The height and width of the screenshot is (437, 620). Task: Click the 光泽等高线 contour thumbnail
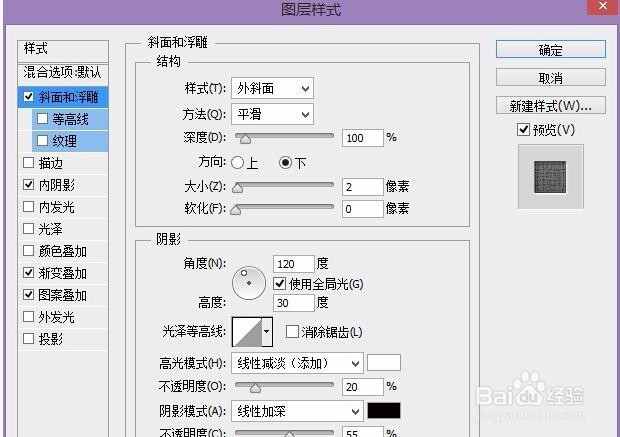(247, 332)
